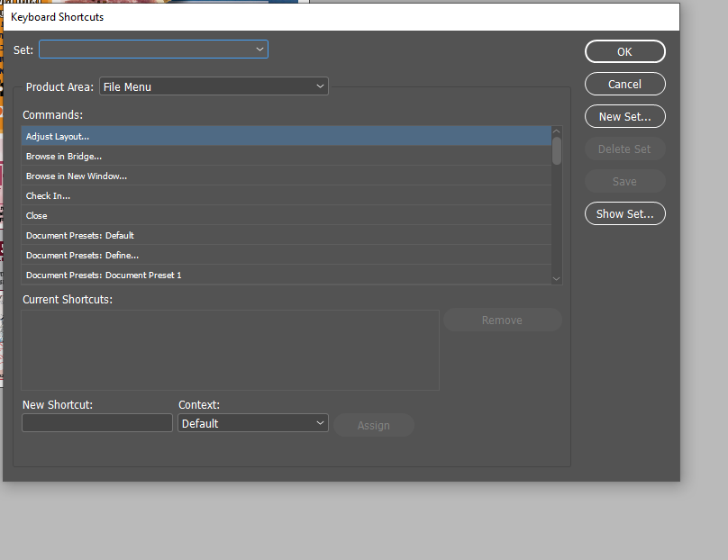Select the Close command in list
Viewport: 728px width, 560px height.
286,215
